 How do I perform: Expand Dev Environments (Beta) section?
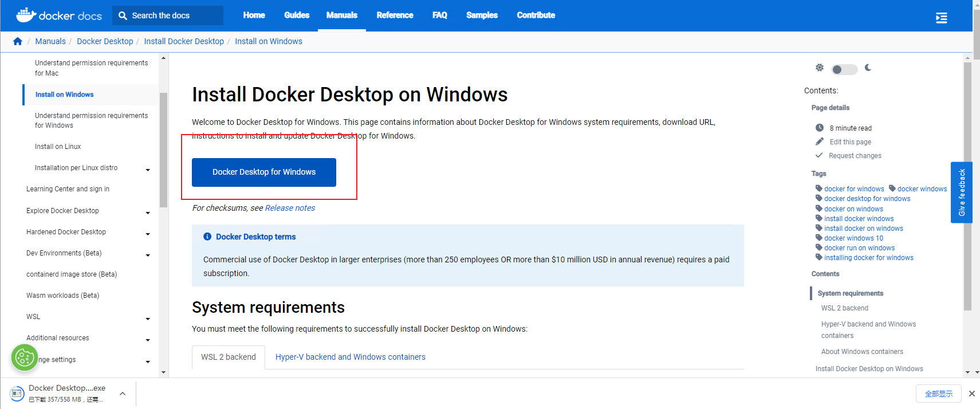tap(148, 255)
